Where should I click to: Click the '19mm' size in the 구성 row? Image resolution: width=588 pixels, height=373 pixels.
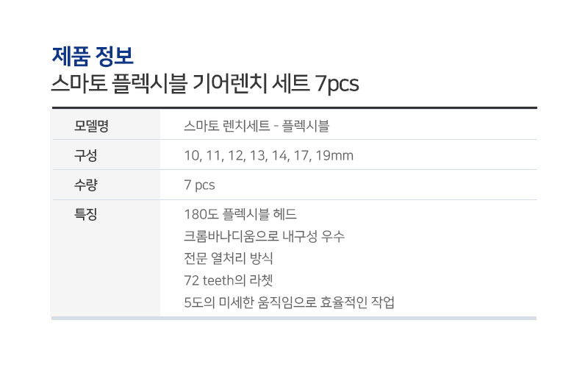pos(334,155)
